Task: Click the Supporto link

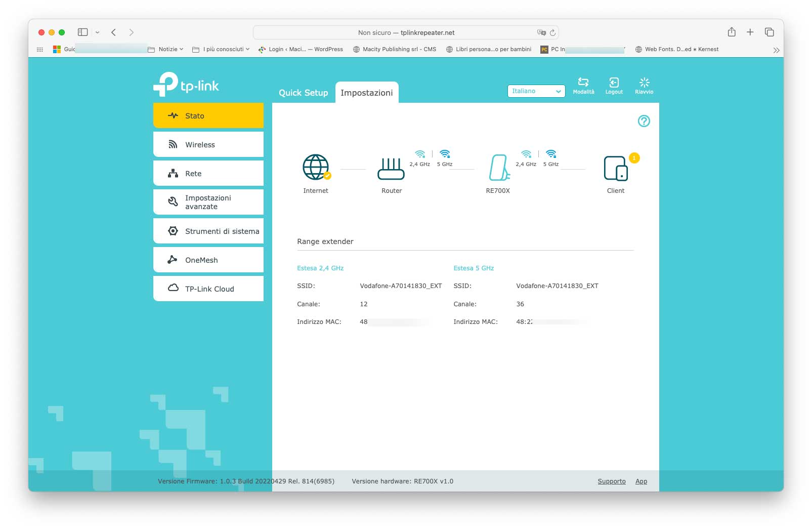Action: tap(612, 481)
